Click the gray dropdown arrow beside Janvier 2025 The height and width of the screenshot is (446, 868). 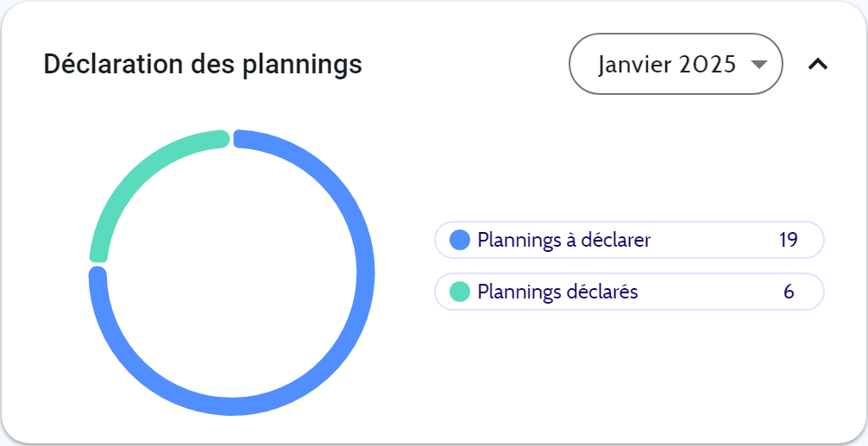tap(758, 65)
